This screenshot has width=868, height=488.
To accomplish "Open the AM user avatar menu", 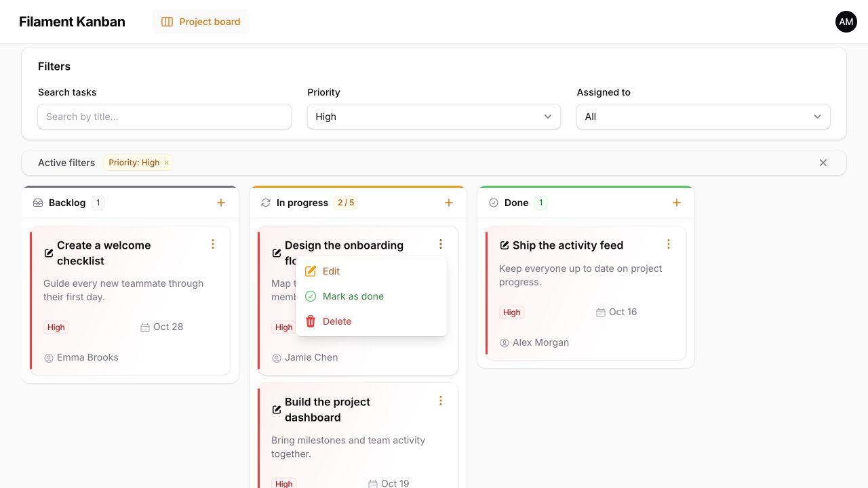I will pyautogui.click(x=846, y=22).
